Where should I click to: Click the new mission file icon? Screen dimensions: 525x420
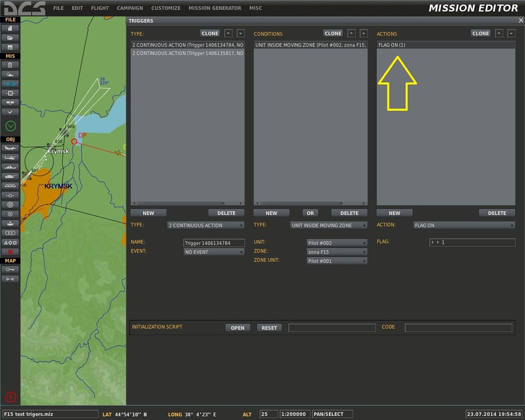(10, 28)
